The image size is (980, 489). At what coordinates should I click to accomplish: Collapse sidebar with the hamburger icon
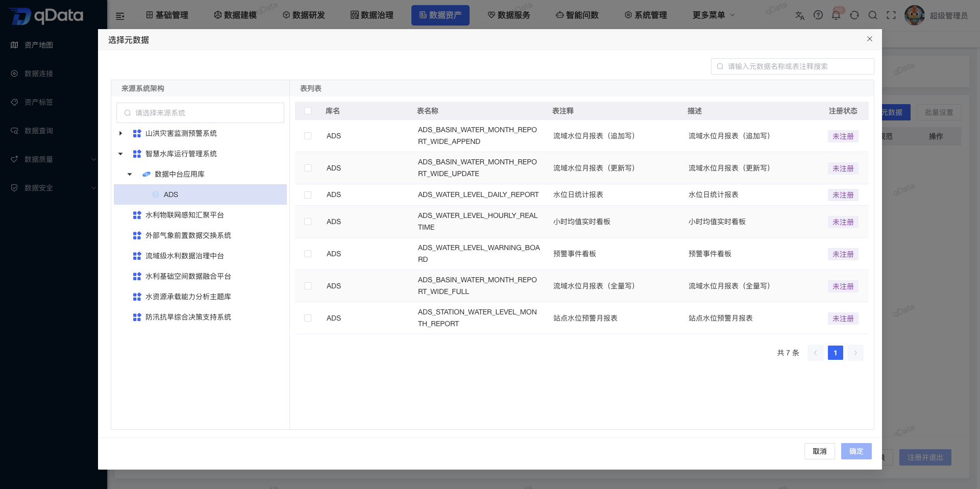[x=120, y=16]
